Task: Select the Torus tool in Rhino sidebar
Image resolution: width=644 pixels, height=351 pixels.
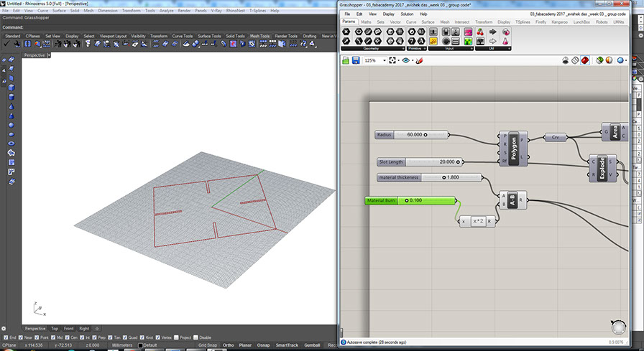Action: 11,144
